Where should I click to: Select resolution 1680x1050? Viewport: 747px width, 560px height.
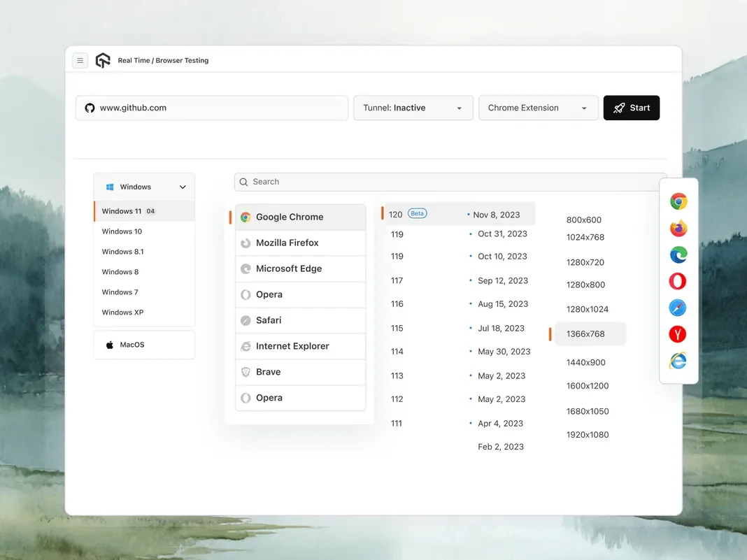click(588, 411)
